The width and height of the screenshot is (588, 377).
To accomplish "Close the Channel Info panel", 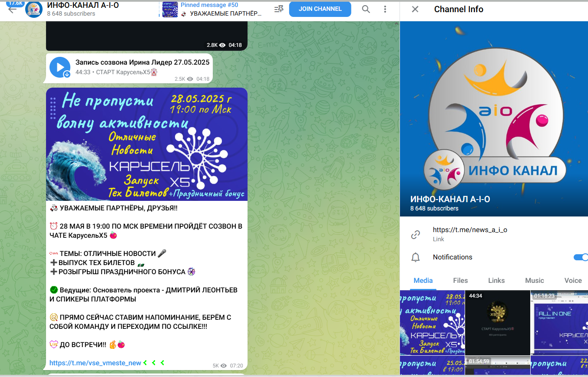I will pyautogui.click(x=415, y=9).
